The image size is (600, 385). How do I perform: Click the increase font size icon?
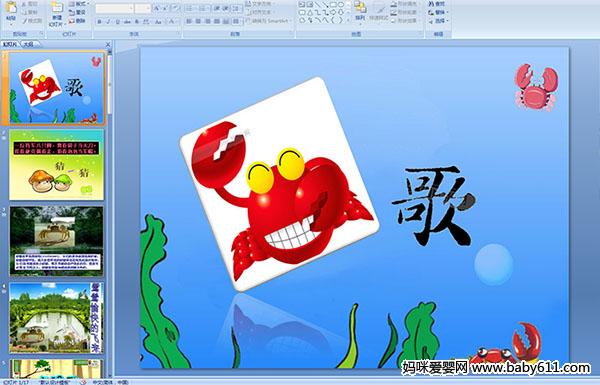point(157,8)
